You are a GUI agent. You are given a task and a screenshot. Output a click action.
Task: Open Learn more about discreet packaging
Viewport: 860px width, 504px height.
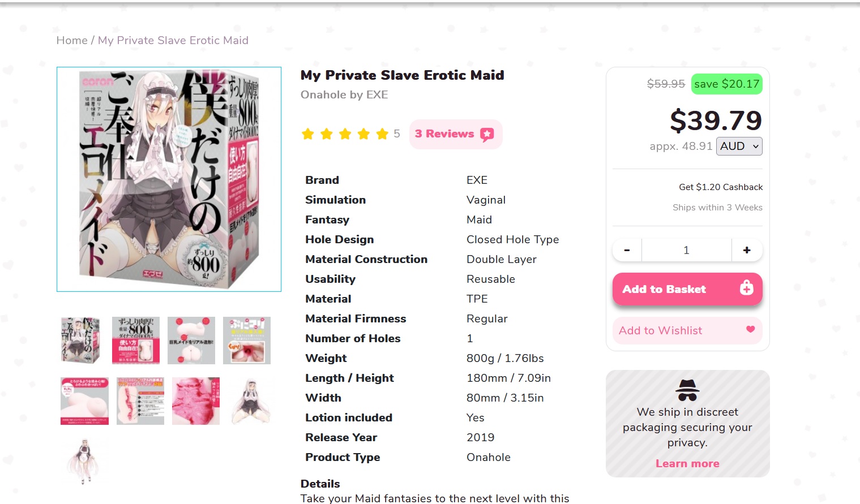687,463
